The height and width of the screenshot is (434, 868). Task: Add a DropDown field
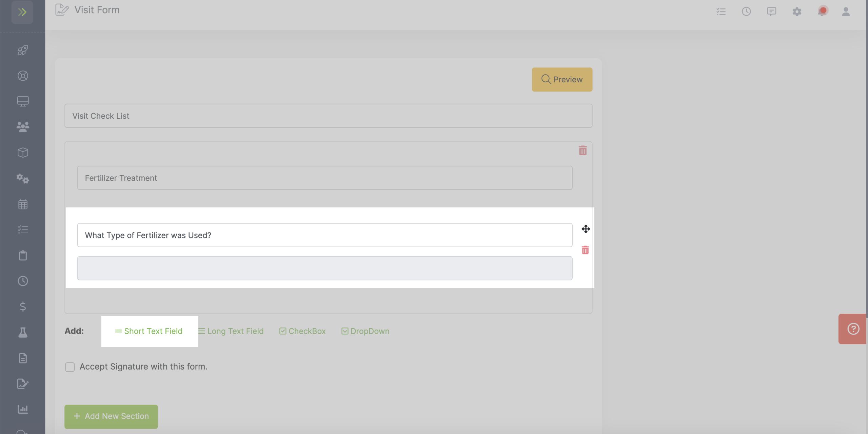[x=365, y=331]
